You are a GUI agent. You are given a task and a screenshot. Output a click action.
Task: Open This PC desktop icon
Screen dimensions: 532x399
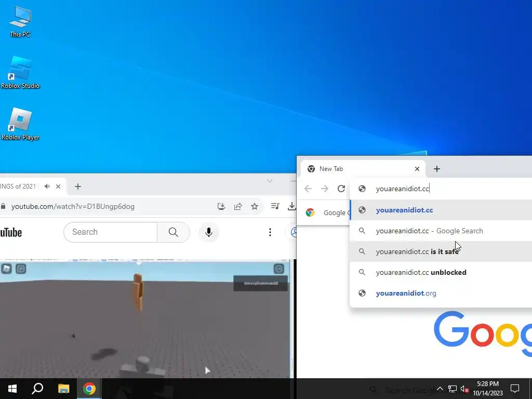pos(20,22)
